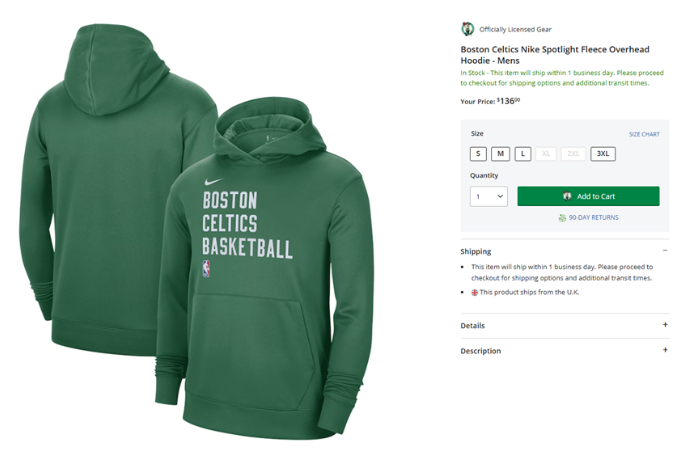The height and width of the screenshot is (450, 682).
Task: Add the hoodie to cart
Action: tap(588, 196)
